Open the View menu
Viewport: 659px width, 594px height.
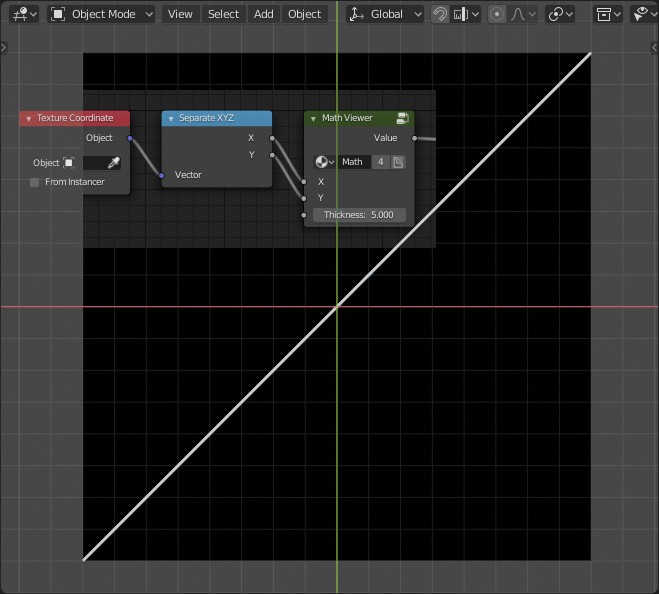click(x=180, y=14)
